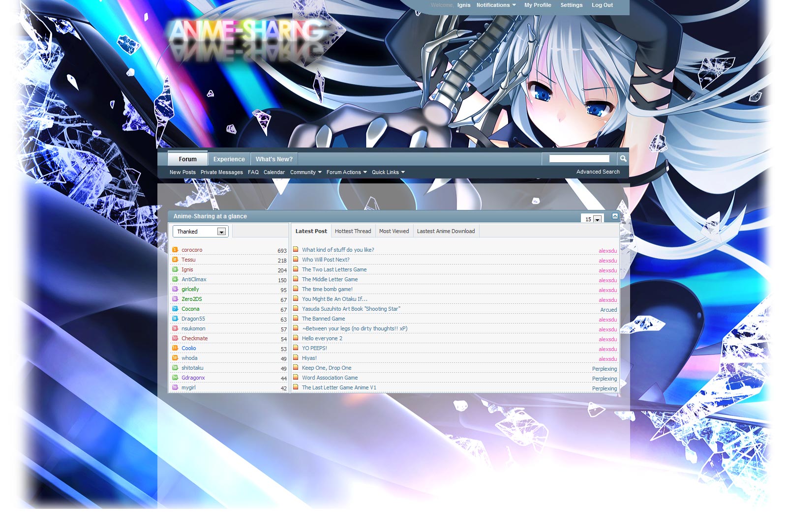This screenshot has height=532, width=787.
Task: Click the search magnifier icon
Action: pos(623,158)
